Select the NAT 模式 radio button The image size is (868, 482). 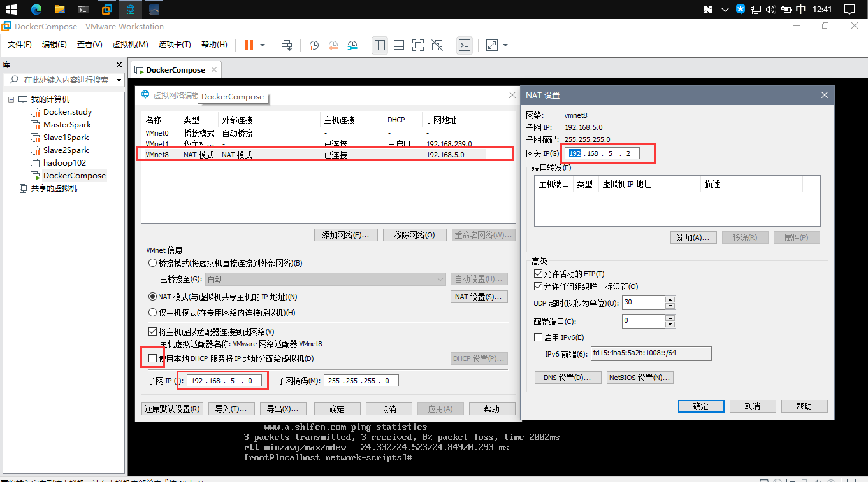pyautogui.click(x=152, y=297)
